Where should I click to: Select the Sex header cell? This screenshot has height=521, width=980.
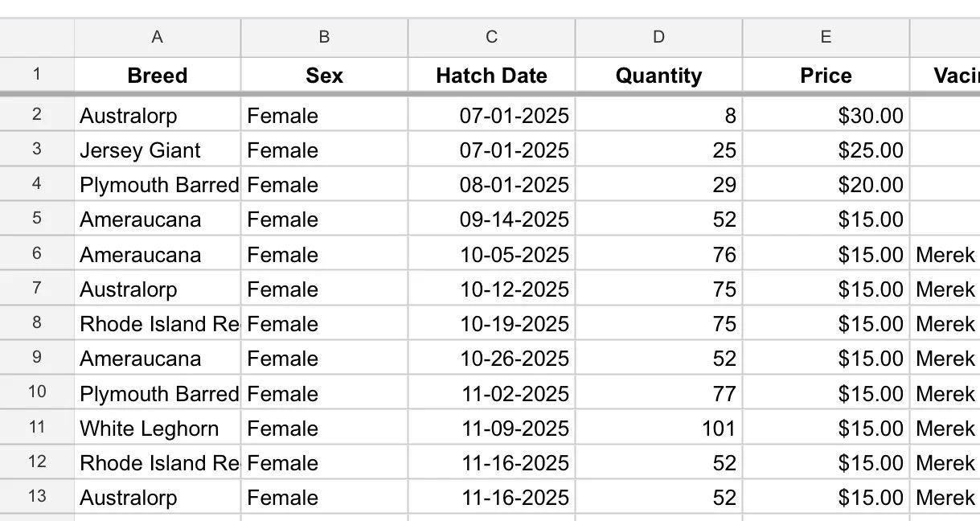pyautogui.click(x=324, y=76)
